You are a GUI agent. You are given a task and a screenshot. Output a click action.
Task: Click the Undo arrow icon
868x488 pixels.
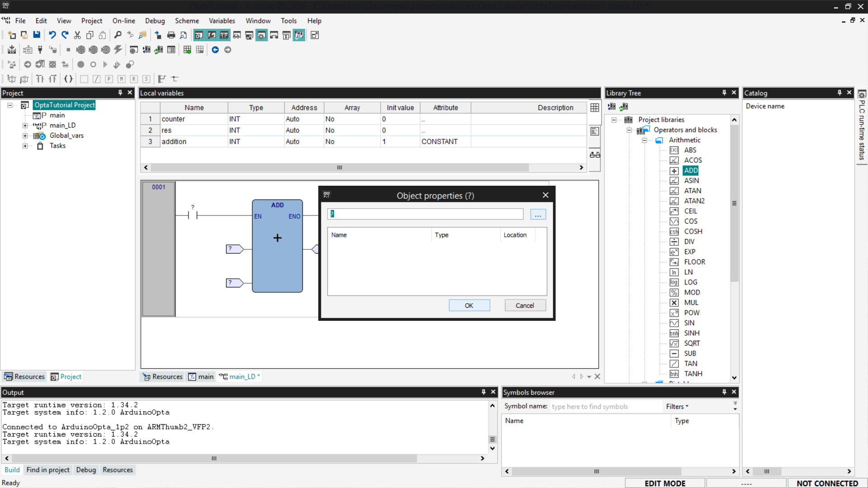52,35
